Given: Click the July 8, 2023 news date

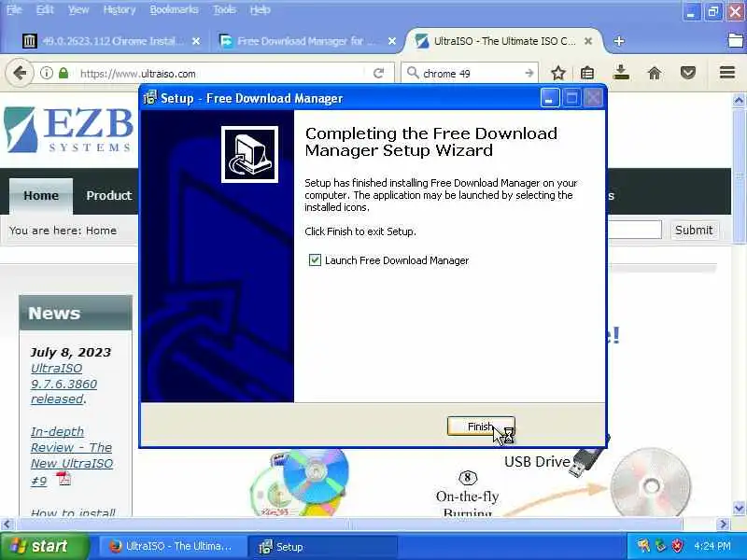Looking at the screenshot, I should pos(71,352).
